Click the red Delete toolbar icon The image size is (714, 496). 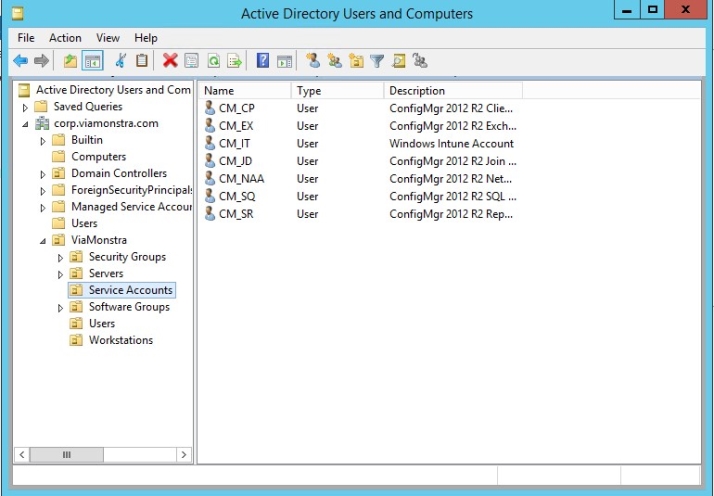(x=170, y=60)
